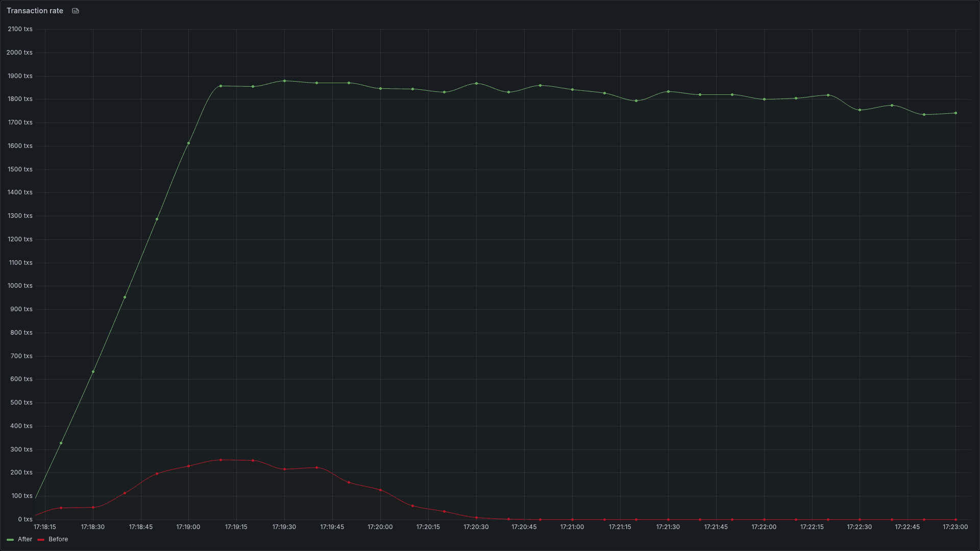The width and height of the screenshot is (980, 551).
Task: Click the 1000 txs axis label
Action: click(20, 286)
